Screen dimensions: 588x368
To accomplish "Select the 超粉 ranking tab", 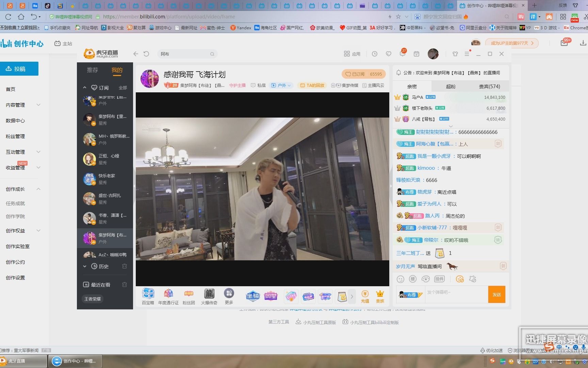I will tap(451, 87).
